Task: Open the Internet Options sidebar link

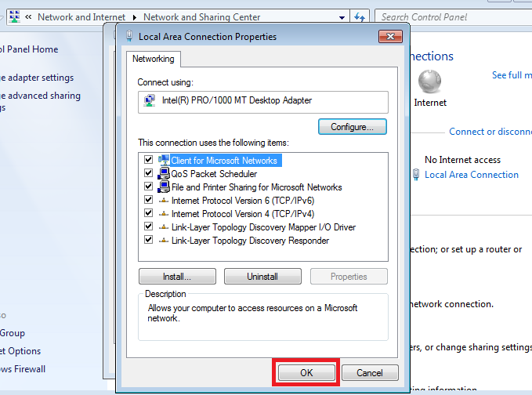Action: [20, 351]
